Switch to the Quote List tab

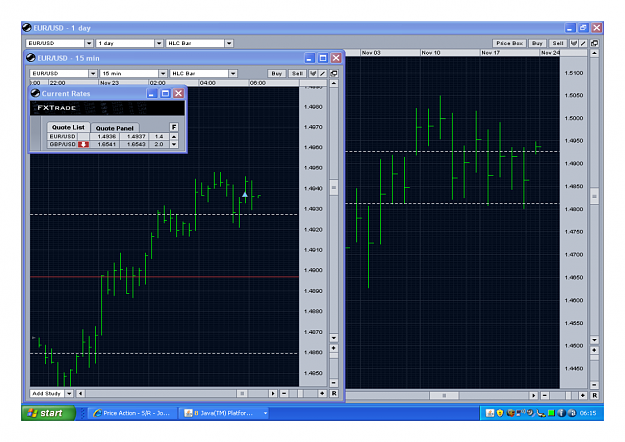[68, 127]
